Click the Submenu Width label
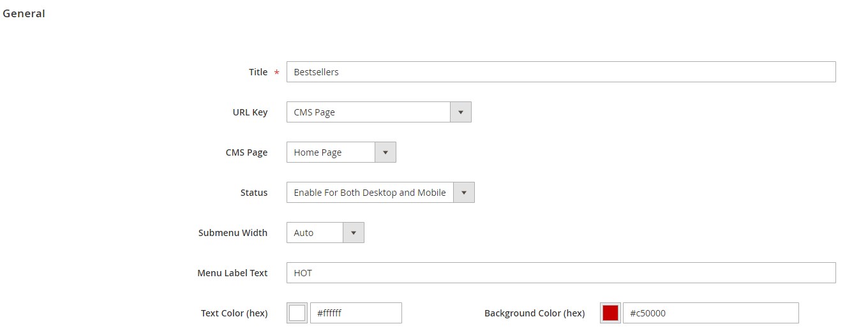This screenshot has width=868, height=333. click(x=233, y=233)
